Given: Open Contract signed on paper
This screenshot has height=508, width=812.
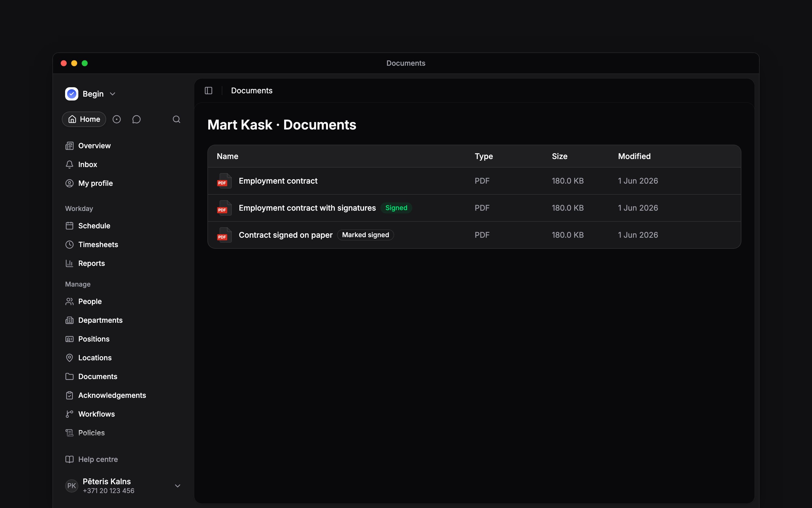Looking at the screenshot, I should (285, 235).
